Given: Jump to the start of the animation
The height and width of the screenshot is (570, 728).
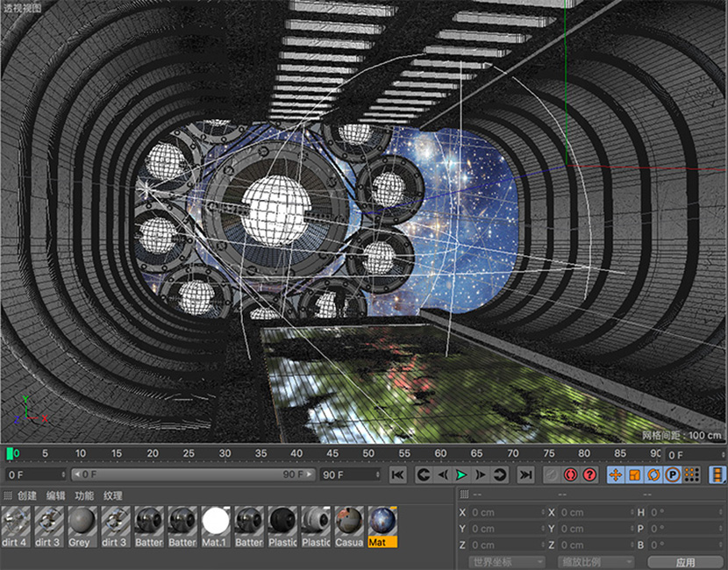Looking at the screenshot, I should (398, 474).
